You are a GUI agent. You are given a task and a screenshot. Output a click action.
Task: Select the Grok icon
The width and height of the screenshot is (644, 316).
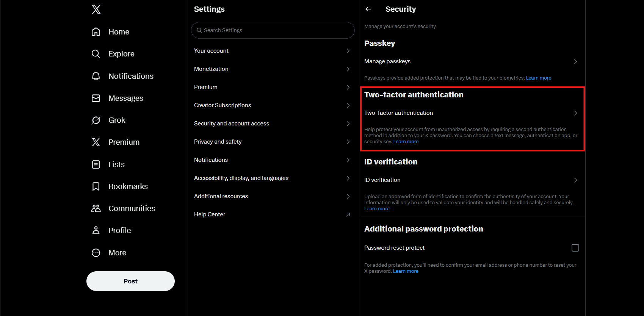click(96, 120)
